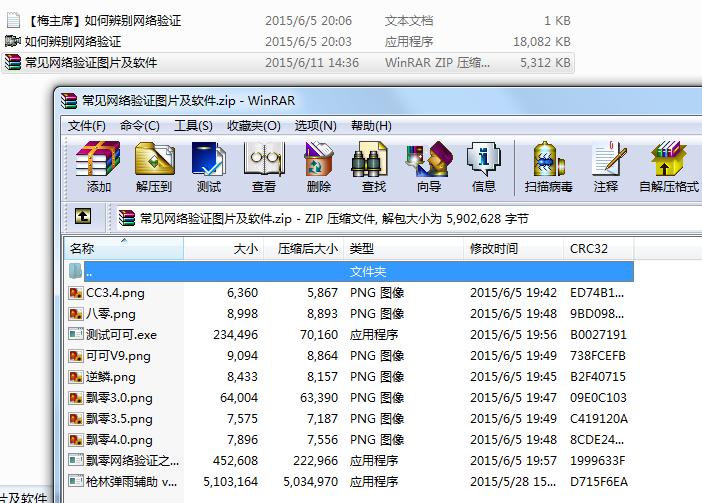Select file 飘零3.5.png
The height and width of the screenshot is (503, 702).
point(119,418)
